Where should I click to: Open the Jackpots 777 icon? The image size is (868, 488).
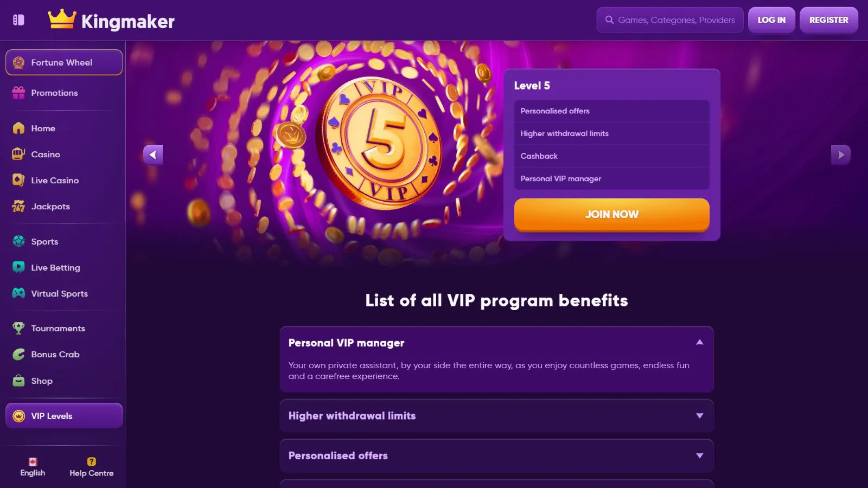(x=19, y=206)
